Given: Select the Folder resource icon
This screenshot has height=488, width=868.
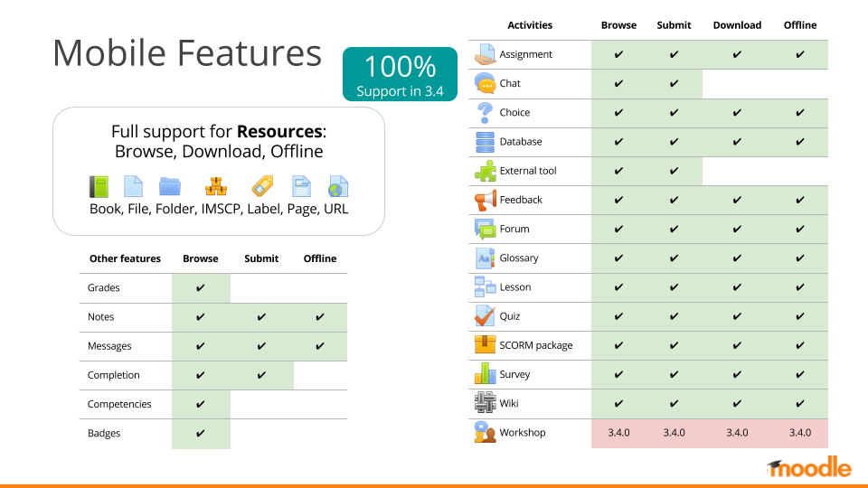Looking at the screenshot, I should pos(170,186).
